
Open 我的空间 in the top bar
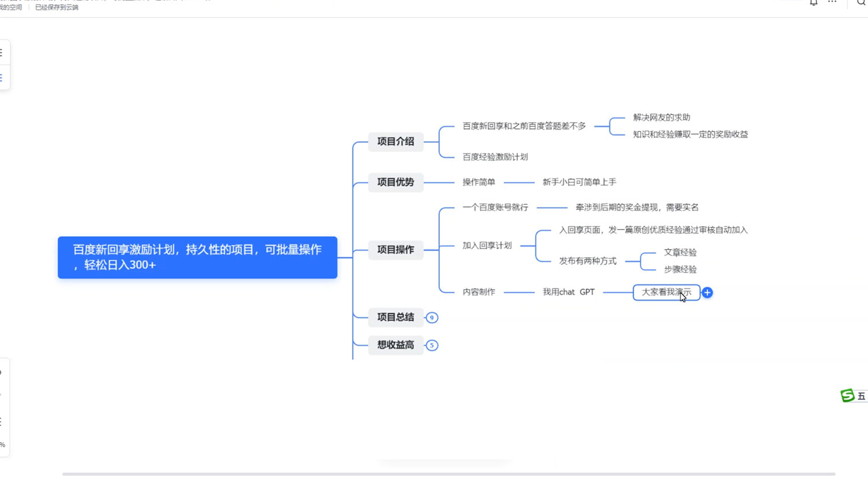click(x=11, y=8)
